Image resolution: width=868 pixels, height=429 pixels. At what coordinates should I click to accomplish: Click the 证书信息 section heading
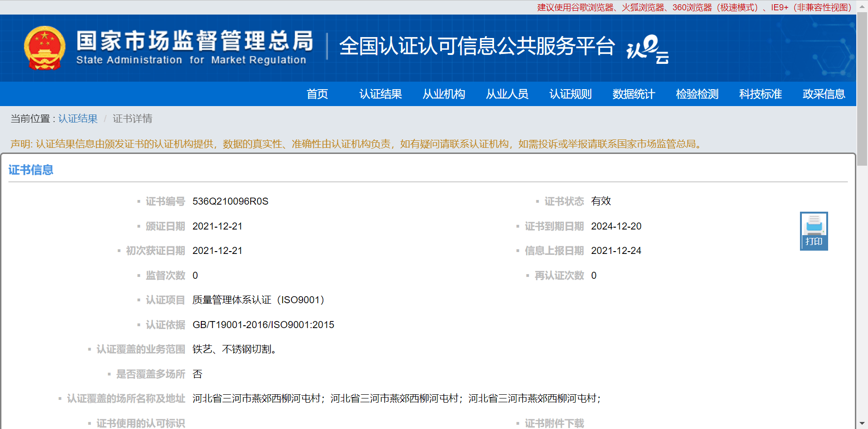point(31,170)
